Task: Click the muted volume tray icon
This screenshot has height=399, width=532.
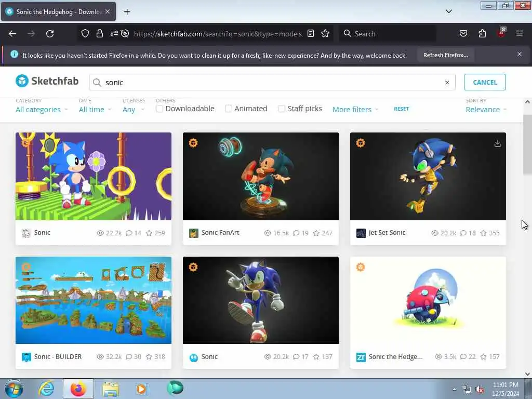Action: pyautogui.click(x=480, y=390)
